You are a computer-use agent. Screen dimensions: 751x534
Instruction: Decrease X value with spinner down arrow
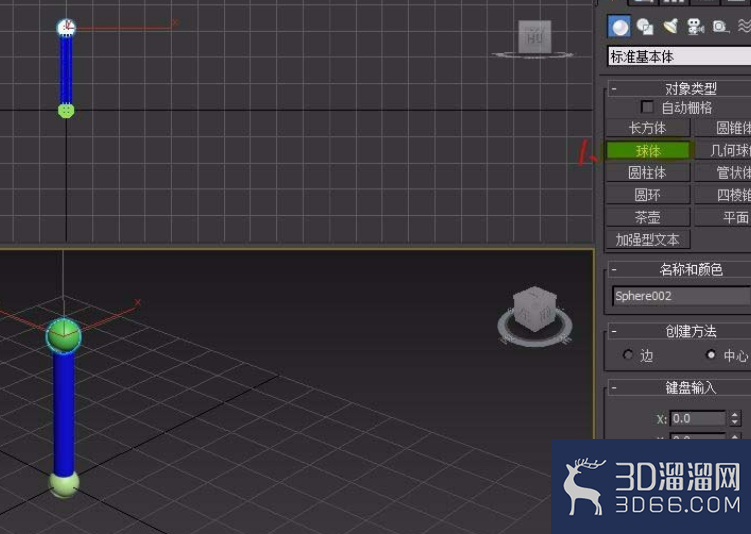click(735, 422)
